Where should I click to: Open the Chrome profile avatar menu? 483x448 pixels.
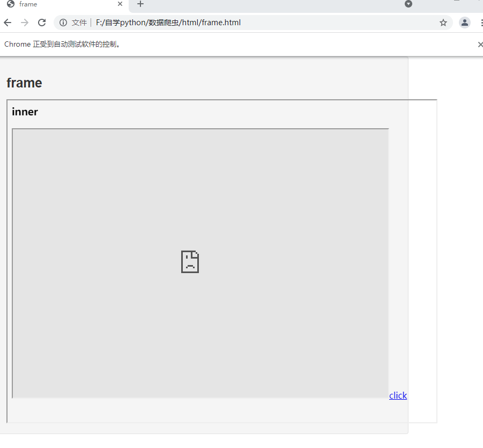(465, 23)
